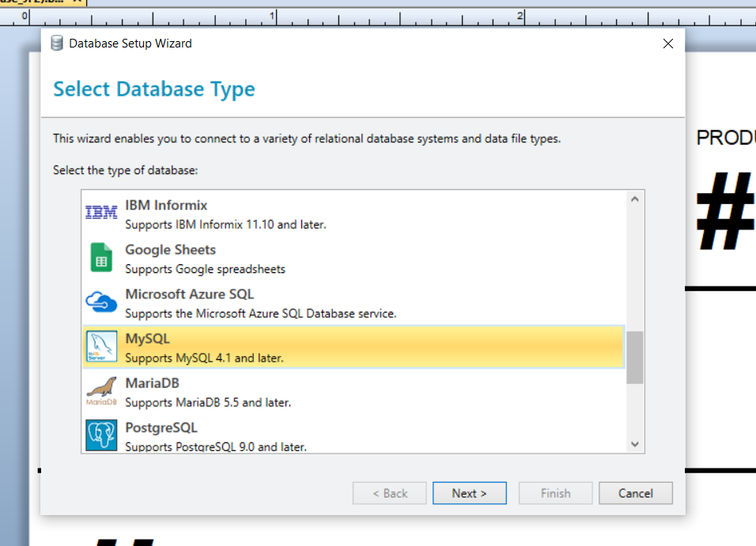Screen dimensions: 756x546
Task: Click "Supports PostgreSQL 9.0 and later."
Action: 216,446
